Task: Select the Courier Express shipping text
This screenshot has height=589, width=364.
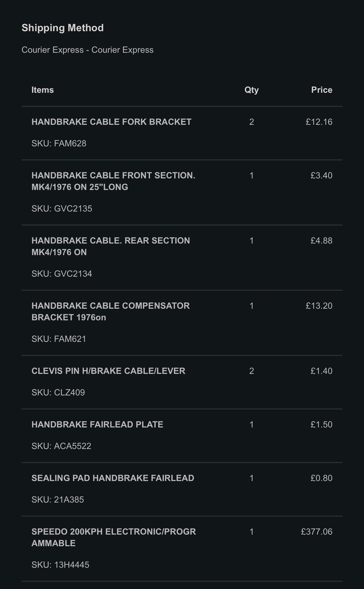Action: click(x=87, y=50)
